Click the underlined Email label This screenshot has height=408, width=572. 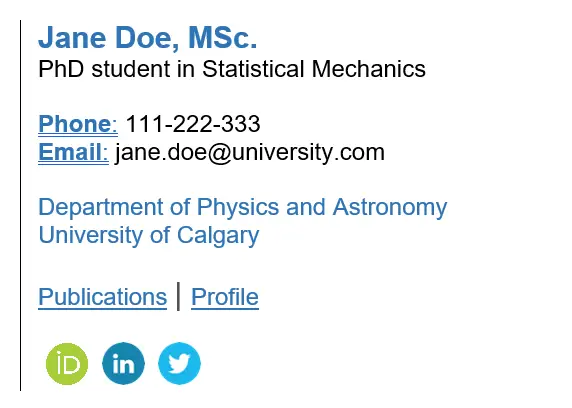(x=73, y=153)
